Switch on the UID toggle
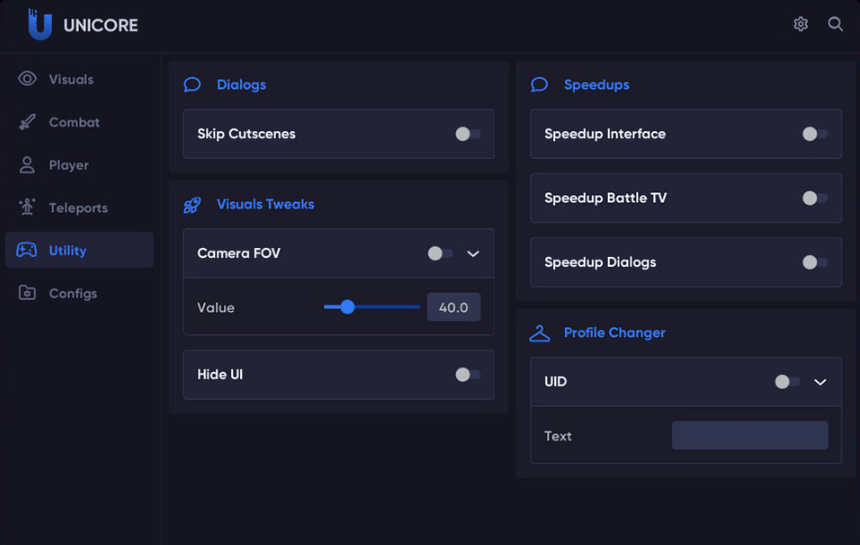 point(788,382)
